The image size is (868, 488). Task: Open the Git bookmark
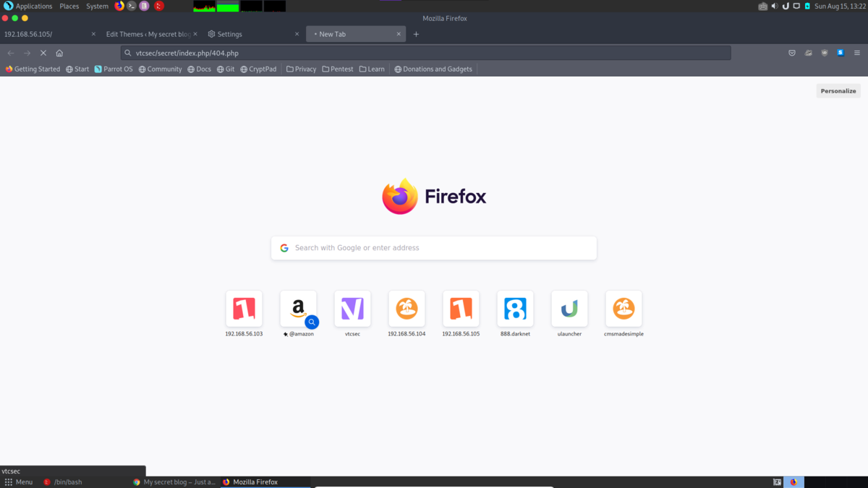click(226, 69)
